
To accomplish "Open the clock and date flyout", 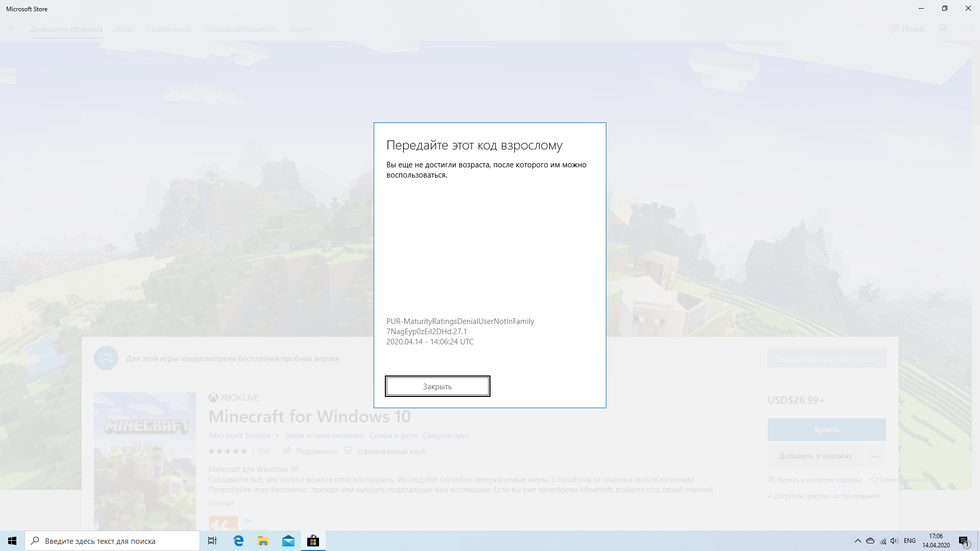I will [936, 541].
